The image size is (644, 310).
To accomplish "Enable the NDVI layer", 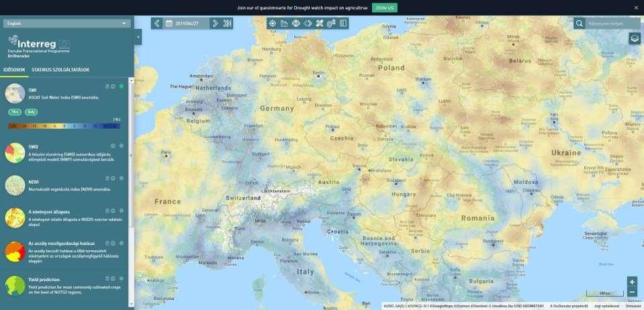I will (122, 178).
